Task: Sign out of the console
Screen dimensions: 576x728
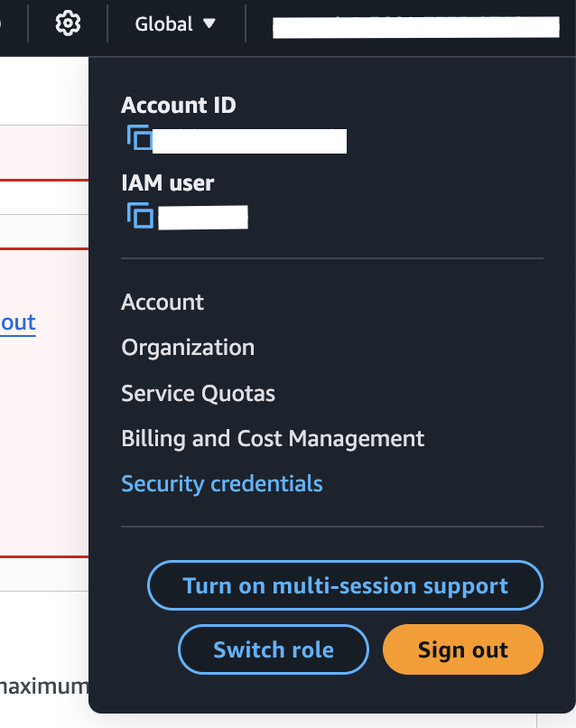Action: [x=463, y=650]
